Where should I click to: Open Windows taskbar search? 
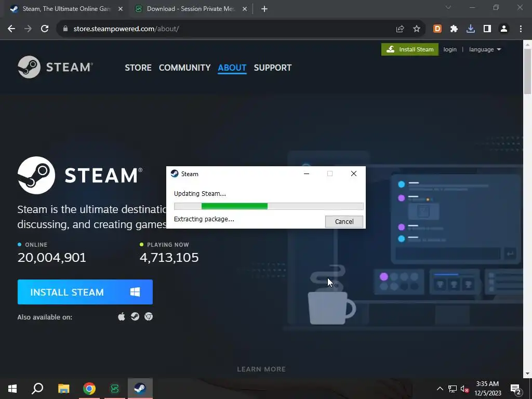pyautogui.click(x=37, y=389)
